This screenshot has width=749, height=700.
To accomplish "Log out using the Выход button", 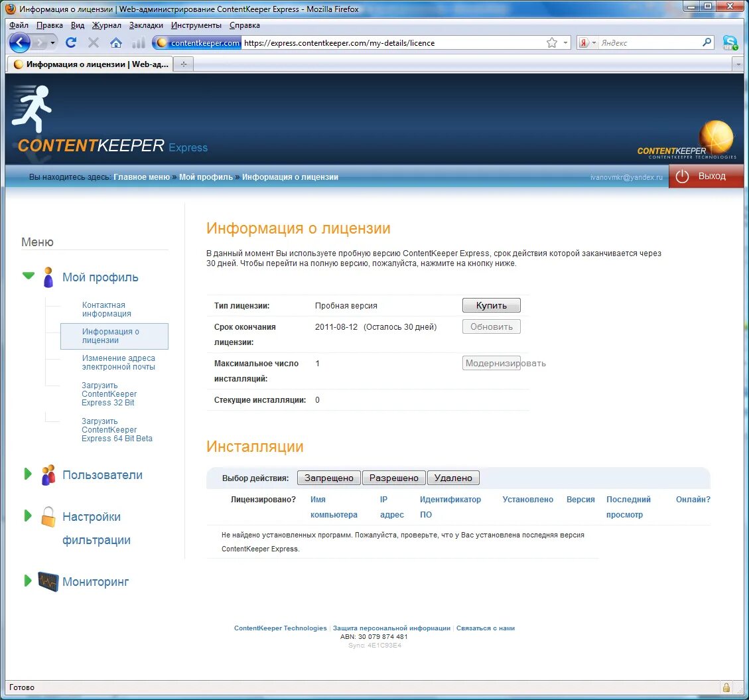I will pyautogui.click(x=706, y=176).
